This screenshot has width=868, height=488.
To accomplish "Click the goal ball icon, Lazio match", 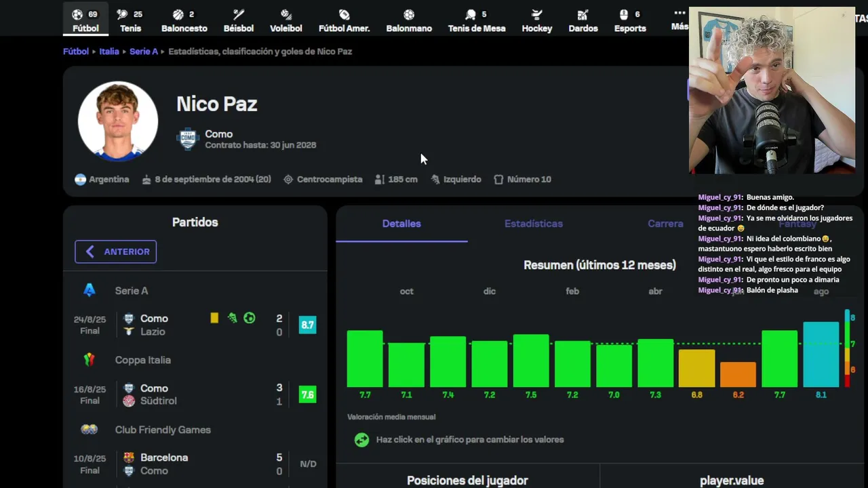I will [x=250, y=318].
